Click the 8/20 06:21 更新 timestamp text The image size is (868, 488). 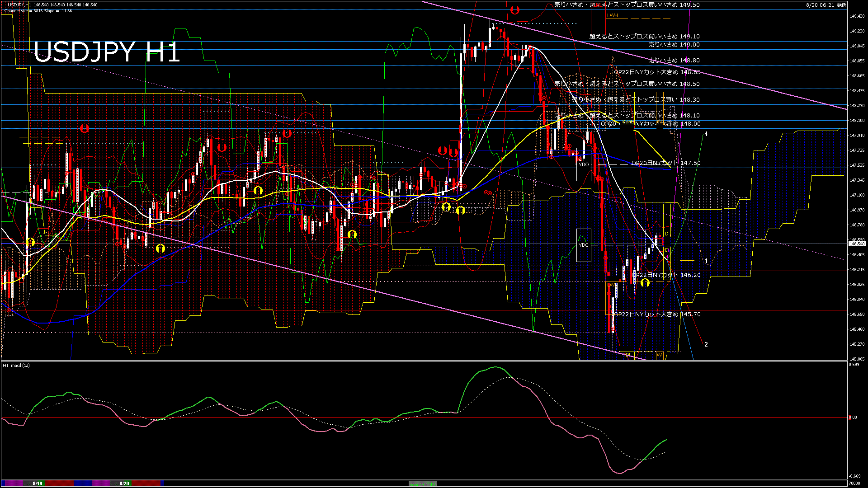click(826, 5)
